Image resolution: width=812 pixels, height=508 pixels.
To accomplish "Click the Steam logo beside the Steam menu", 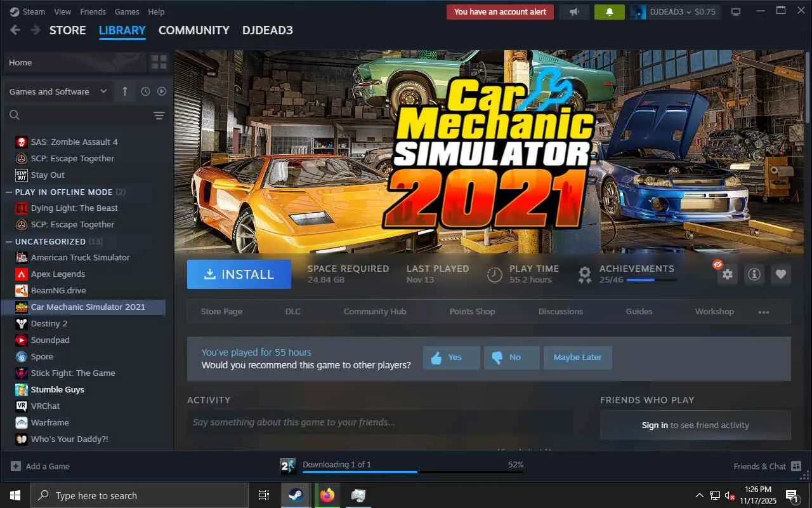I will [14, 11].
